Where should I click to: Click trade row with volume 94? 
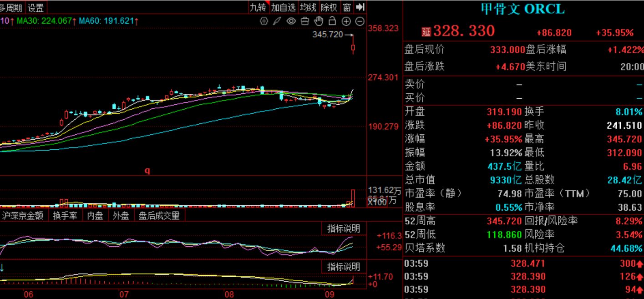(x=523, y=289)
